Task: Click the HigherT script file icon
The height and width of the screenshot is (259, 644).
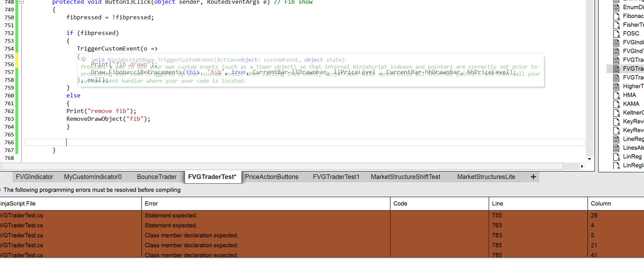Action: (616, 86)
